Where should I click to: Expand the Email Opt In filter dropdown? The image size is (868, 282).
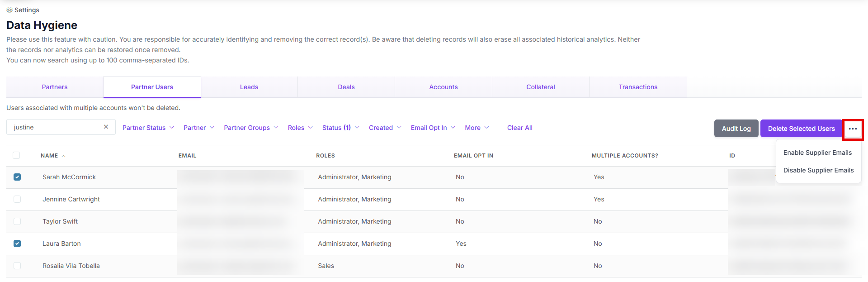[433, 128]
